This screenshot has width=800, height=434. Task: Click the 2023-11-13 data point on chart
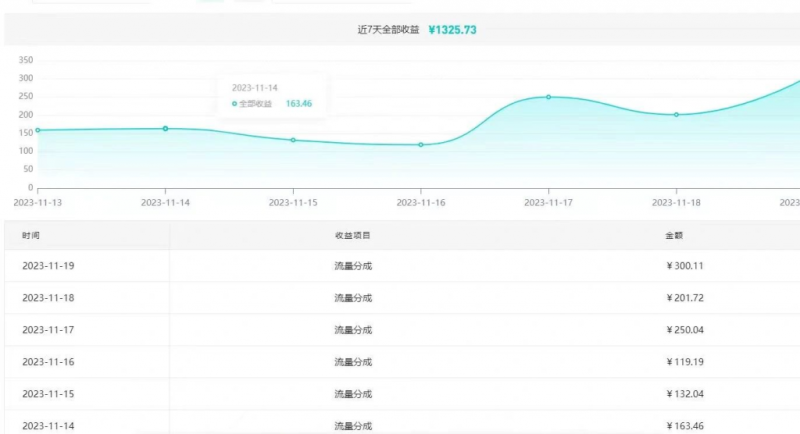pyautogui.click(x=38, y=130)
